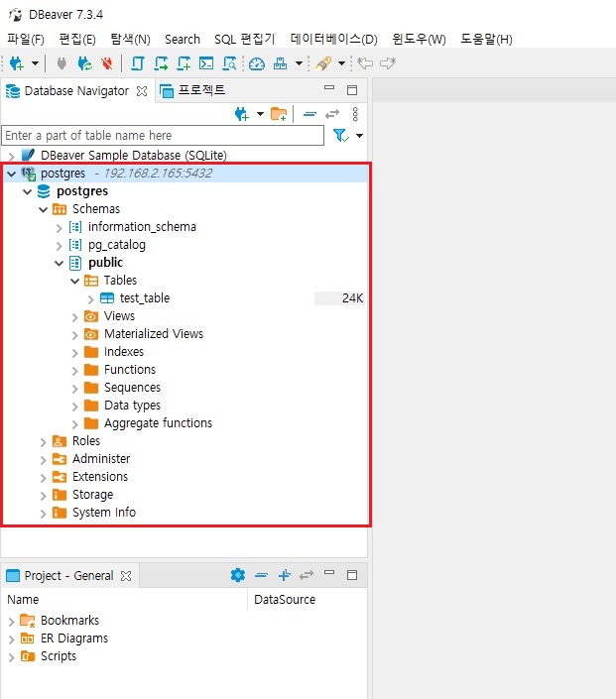The width and height of the screenshot is (616, 699).
Task: Click the Invalidate/Reconnect plug icon
Action: [x=84, y=63]
